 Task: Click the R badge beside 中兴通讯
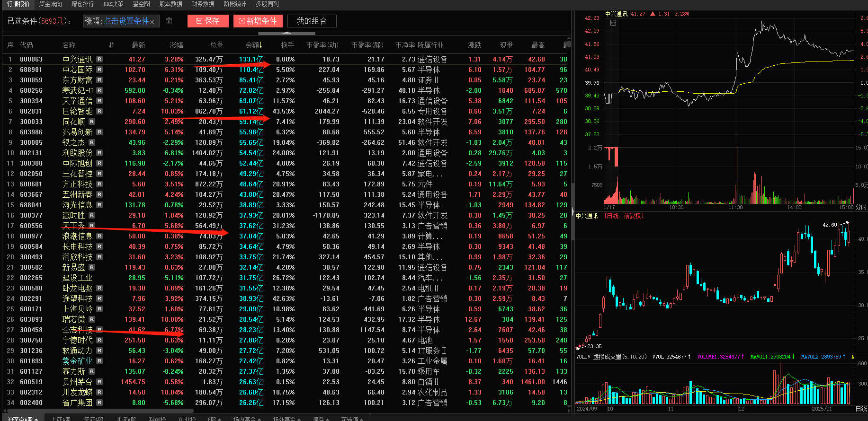tap(99, 59)
